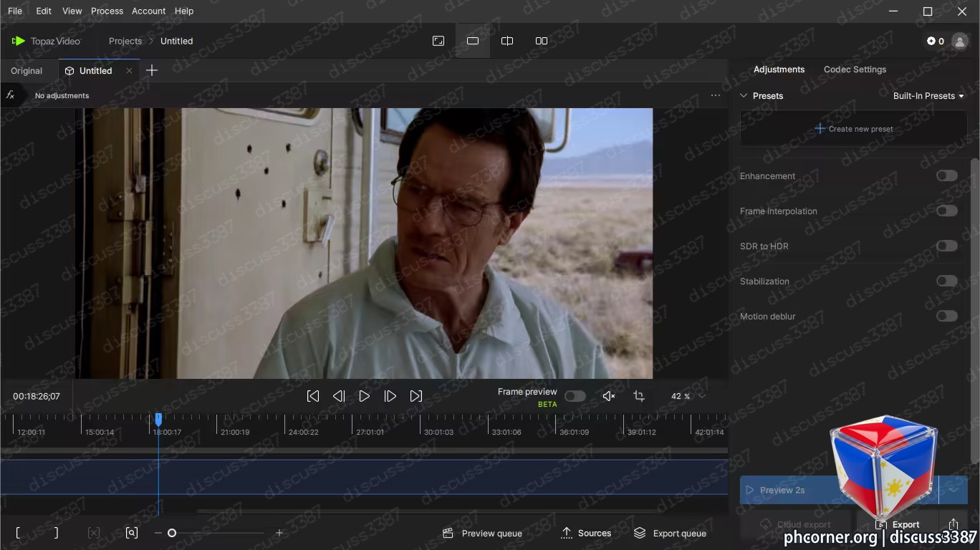
Task: Open the user account profile
Action: (x=960, y=41)
